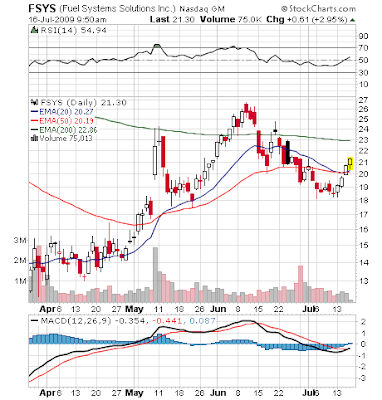This screenshot has width=382, height=400.
Task: Click the FSYS (Daily) candlestick legend icon
Action: point(34,102)
